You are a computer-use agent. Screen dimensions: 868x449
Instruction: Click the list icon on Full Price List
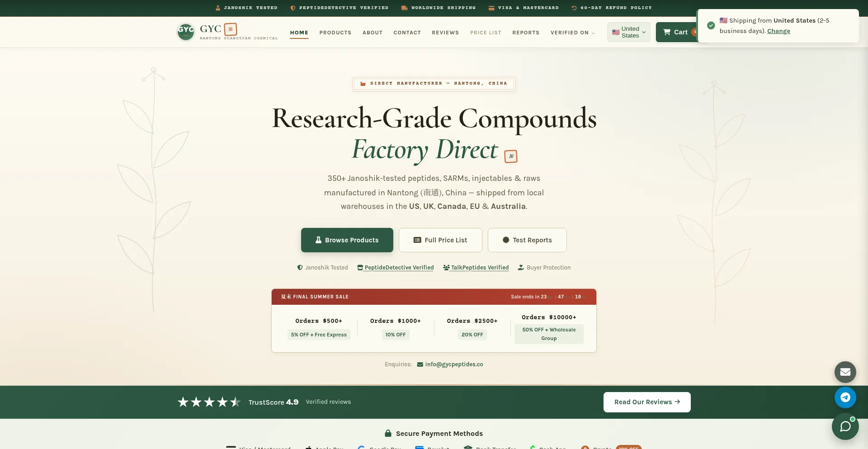click(417, 240)
